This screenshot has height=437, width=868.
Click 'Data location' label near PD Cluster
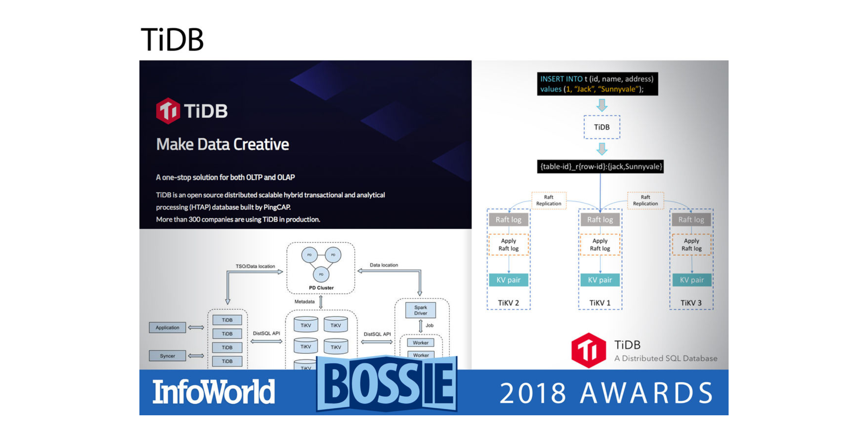click(384, 265)
